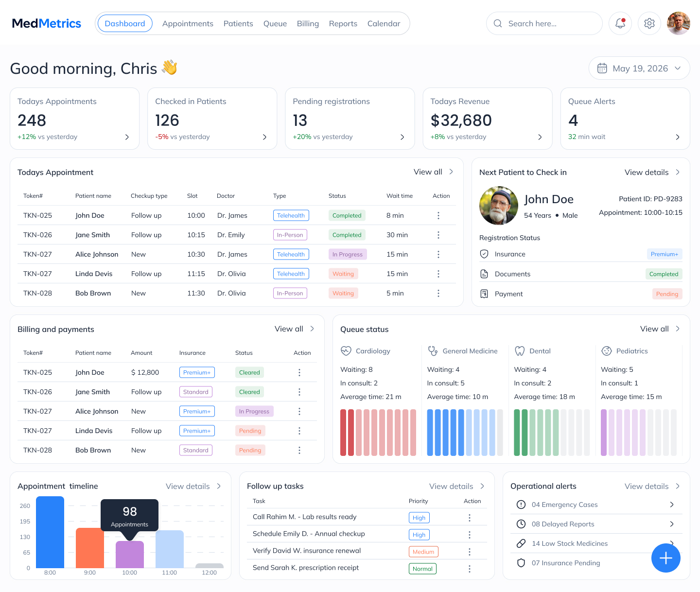Open settings gear icon
Viewport: 700px width, 592px height.
tap(649, 23)
